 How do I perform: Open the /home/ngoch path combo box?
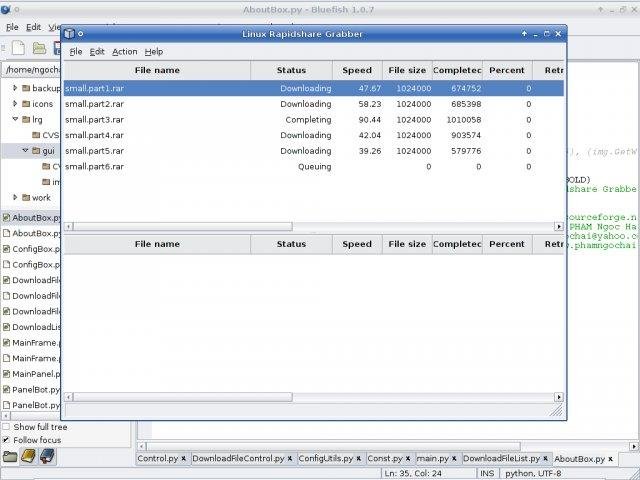[x=32, y=70]
